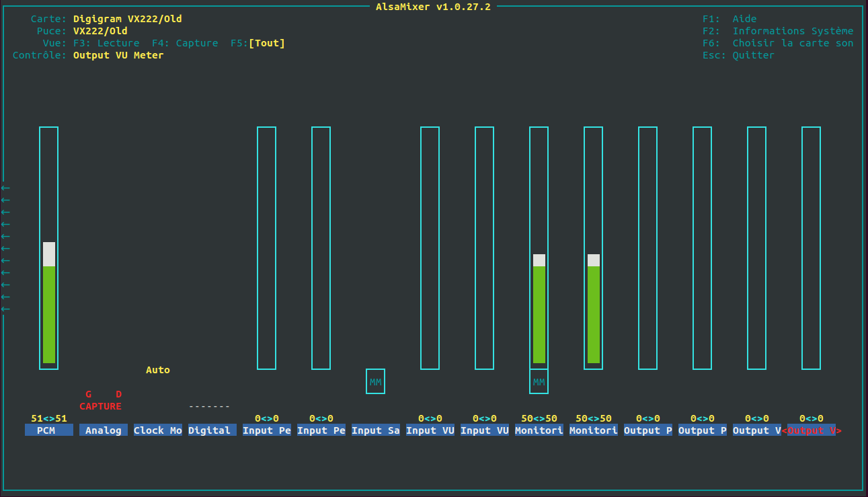The width and height of the screenshot is (868, 497).
Task: Click the right Input VU meter bar
Action: click(484, 248)
